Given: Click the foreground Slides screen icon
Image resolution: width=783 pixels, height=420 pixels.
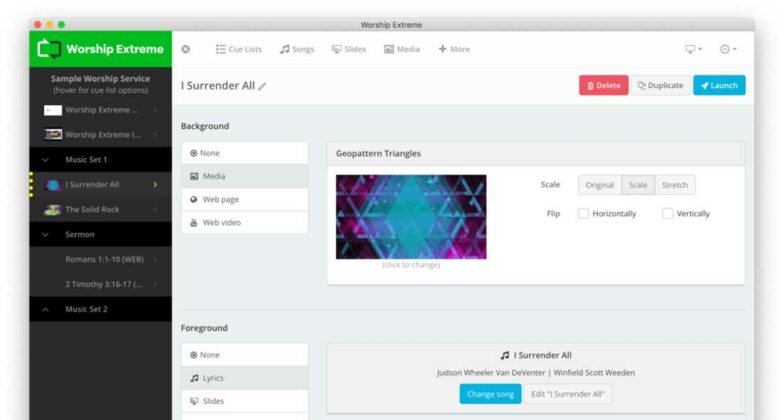Looking at the screenshot, I should point(194,401).
